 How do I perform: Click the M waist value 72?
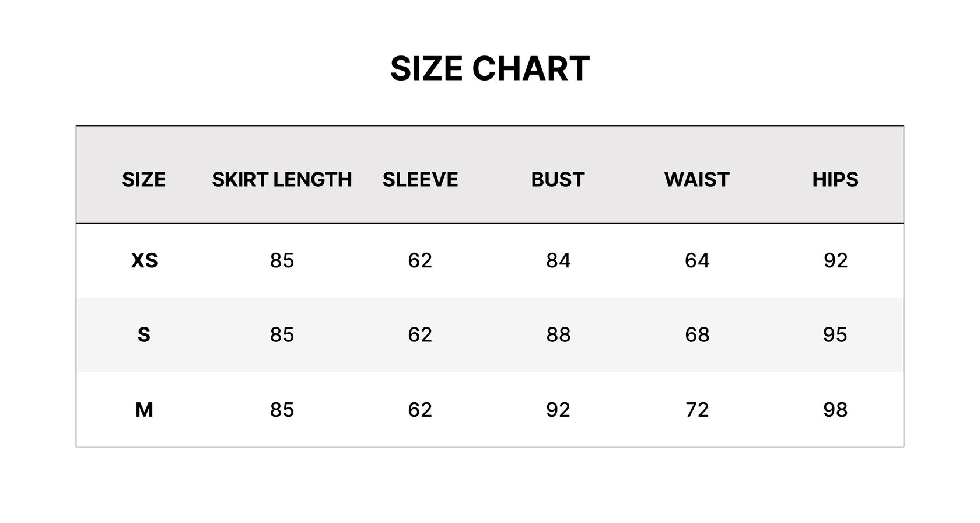pos(697,410)
